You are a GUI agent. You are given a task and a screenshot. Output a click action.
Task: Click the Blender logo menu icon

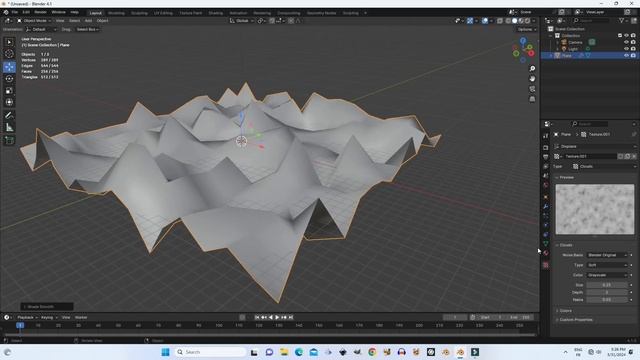[x=6, y=12]
